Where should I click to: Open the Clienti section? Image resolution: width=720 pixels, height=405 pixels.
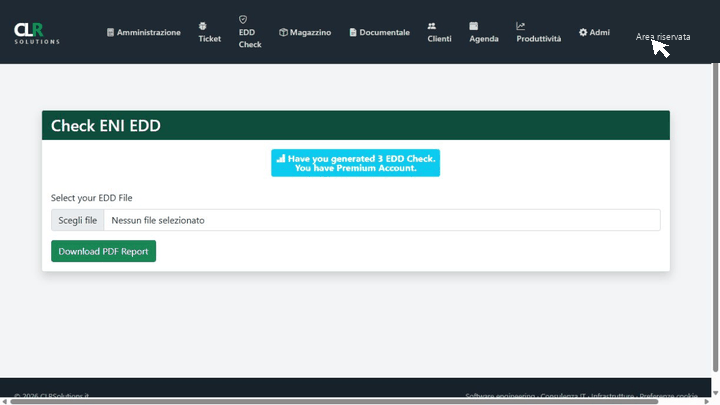point(439,32)
